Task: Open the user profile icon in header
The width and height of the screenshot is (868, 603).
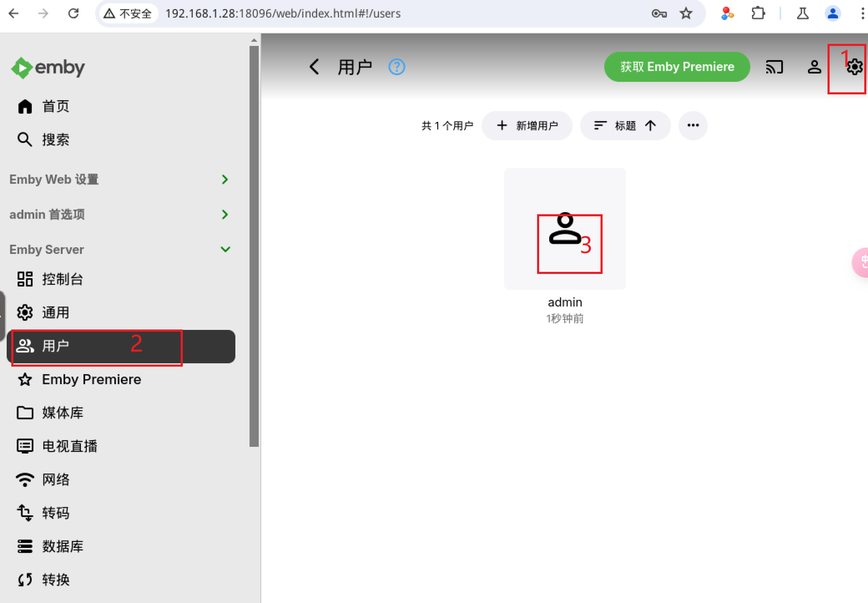Action: pyautogui.click(x=814, y=67)
